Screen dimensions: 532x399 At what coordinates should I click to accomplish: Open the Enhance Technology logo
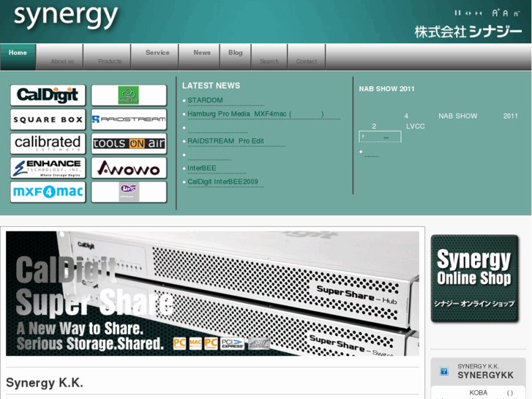pos(48,168)
